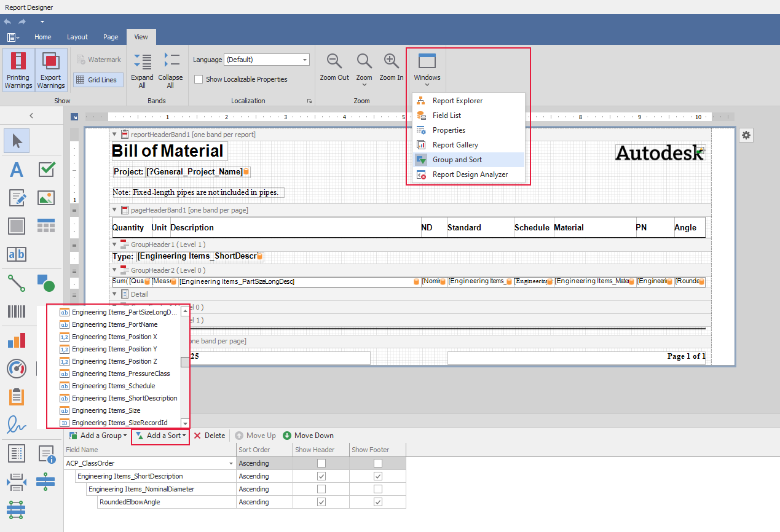Select the Label (A) control tool
This screenshot has width=780, height=532.
click(x=17, y=169)
